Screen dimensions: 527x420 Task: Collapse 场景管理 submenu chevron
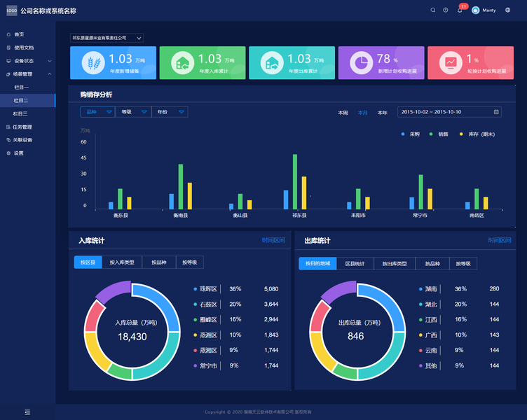(50, 74)
